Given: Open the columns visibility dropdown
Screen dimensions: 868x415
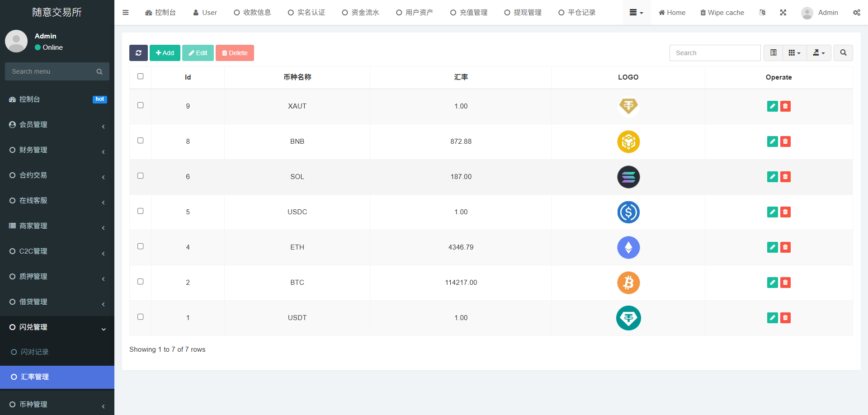Looking at the screenshot, I should (794, 53).
